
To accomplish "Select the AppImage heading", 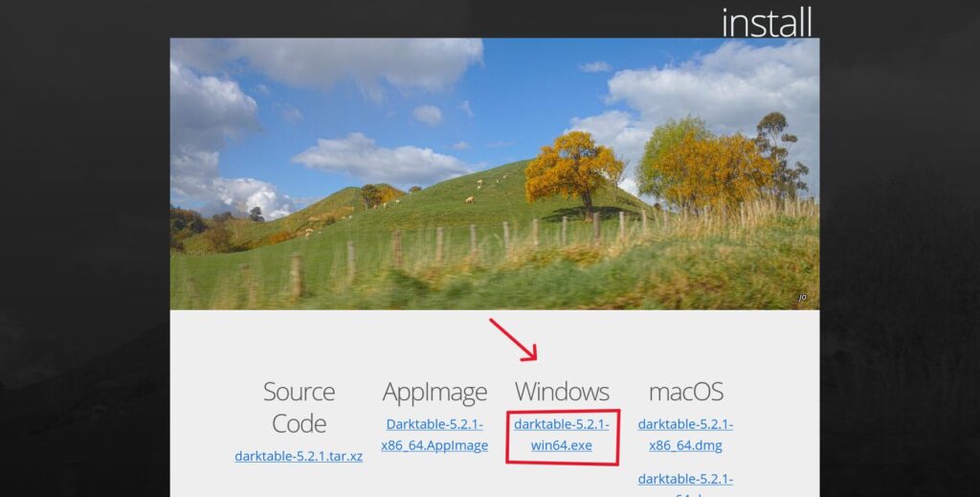I will [x=434, y=392].
